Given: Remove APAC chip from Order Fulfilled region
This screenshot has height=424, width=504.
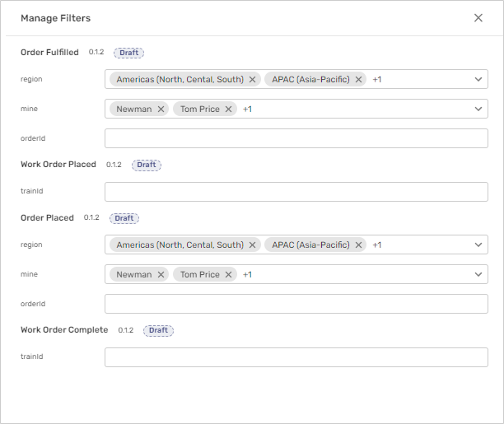Looking at the screenshot, I should coord(358,80).
